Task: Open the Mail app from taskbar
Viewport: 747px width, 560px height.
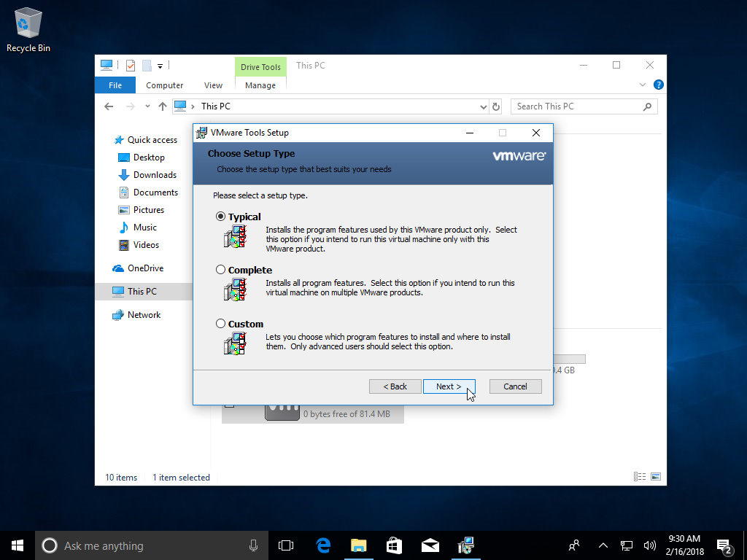Action: pyautogui.click(x=430, y=545)
